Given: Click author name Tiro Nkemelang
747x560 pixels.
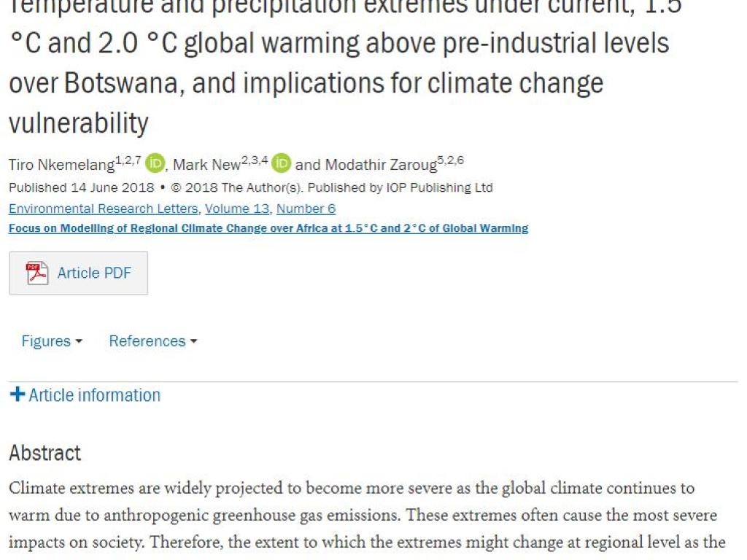Looking at the screenshot, I should 62,165.
